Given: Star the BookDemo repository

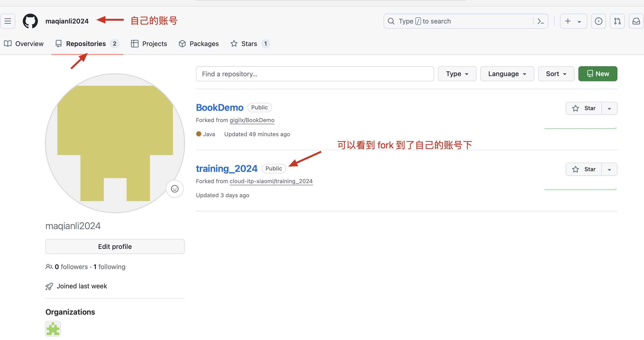Looking at the screenshot, I should pyautogui.click(x=584, y=108).
